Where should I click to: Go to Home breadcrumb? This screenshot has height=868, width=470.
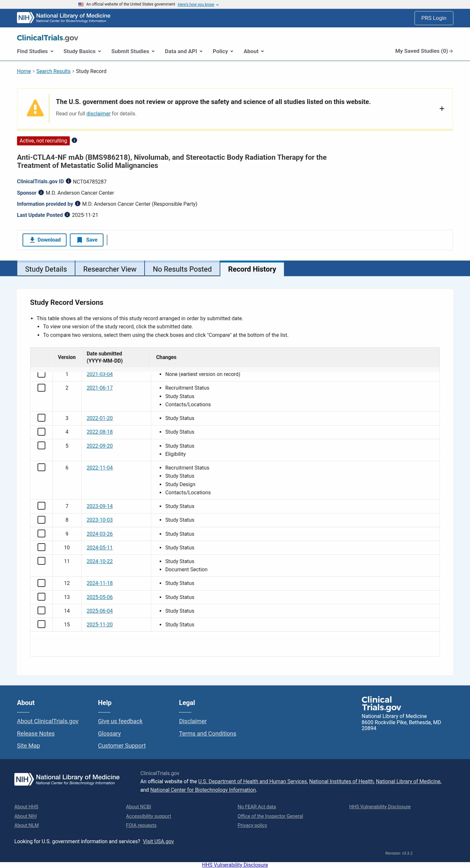(24, 71)
